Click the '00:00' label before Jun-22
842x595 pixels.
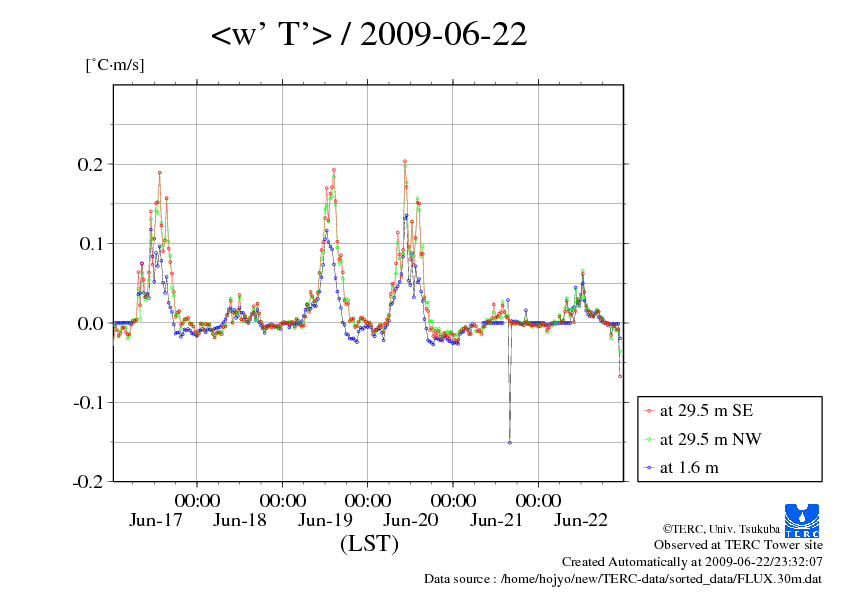pyautogui.click(x=539, y=500)
